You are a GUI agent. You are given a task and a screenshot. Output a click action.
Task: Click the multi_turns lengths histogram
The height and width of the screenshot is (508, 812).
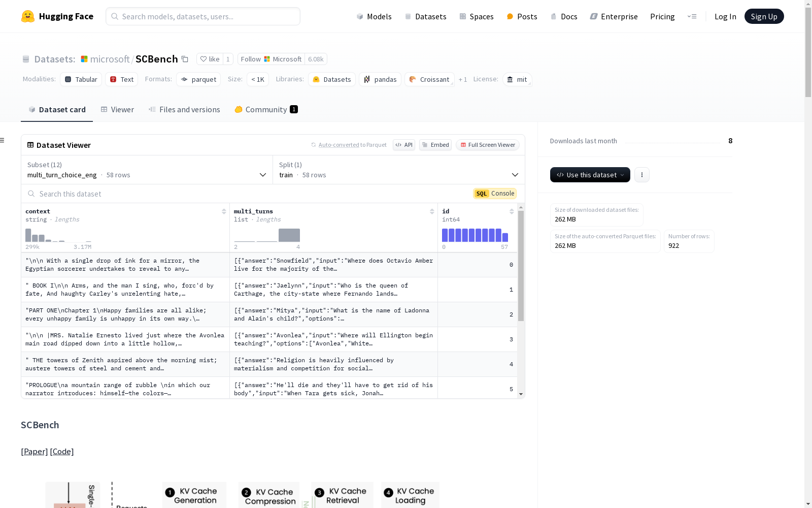point(267,235)
